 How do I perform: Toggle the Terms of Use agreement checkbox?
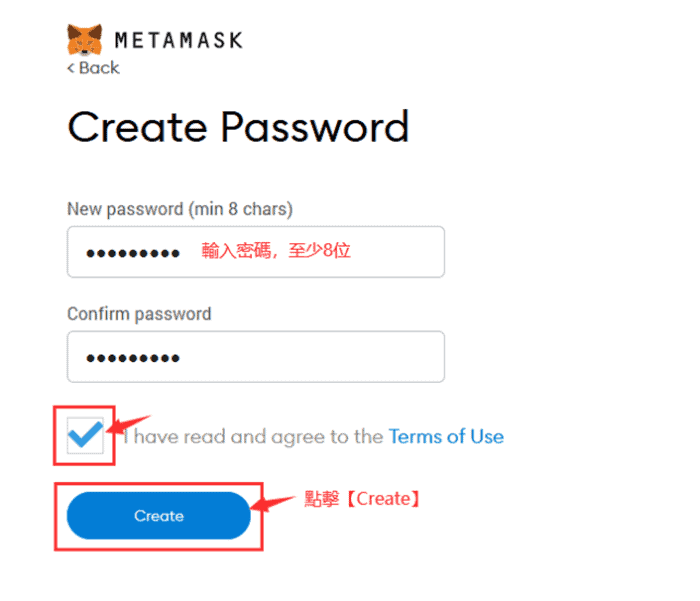click(x=85, y=435)
